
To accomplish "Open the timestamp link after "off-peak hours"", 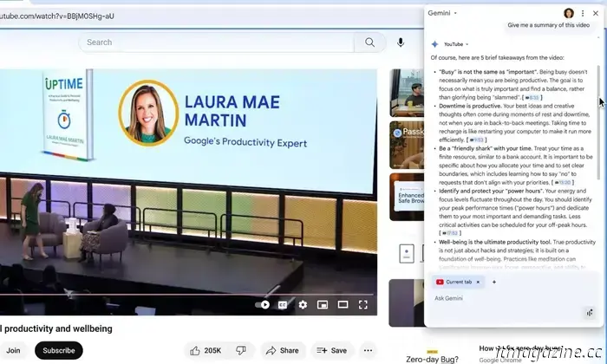I will pos(450,233).
